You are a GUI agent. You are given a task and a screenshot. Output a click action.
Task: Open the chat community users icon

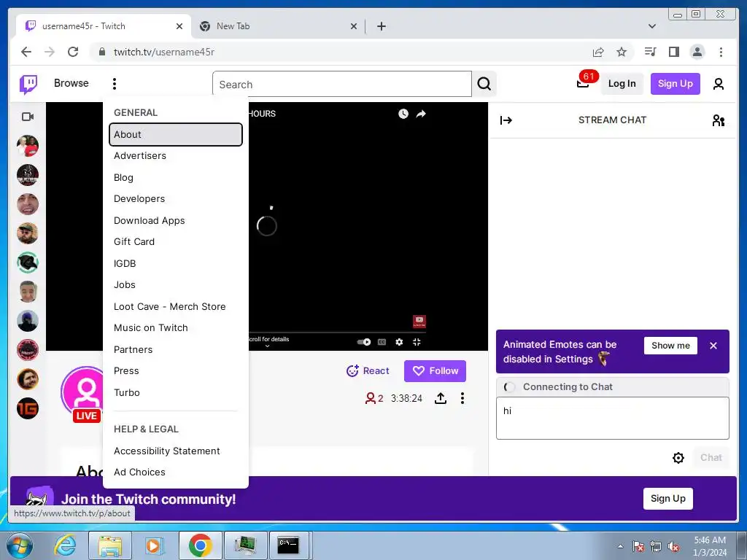coord(719,120)
